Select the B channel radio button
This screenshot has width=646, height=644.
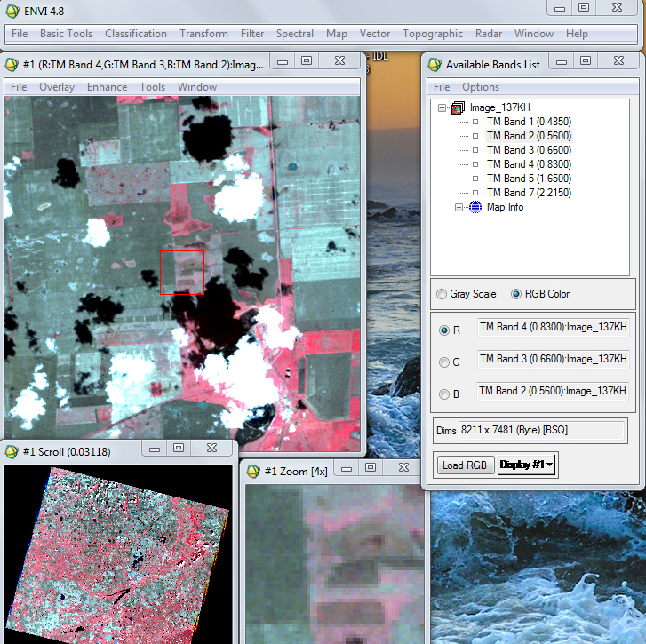[445, 394]
